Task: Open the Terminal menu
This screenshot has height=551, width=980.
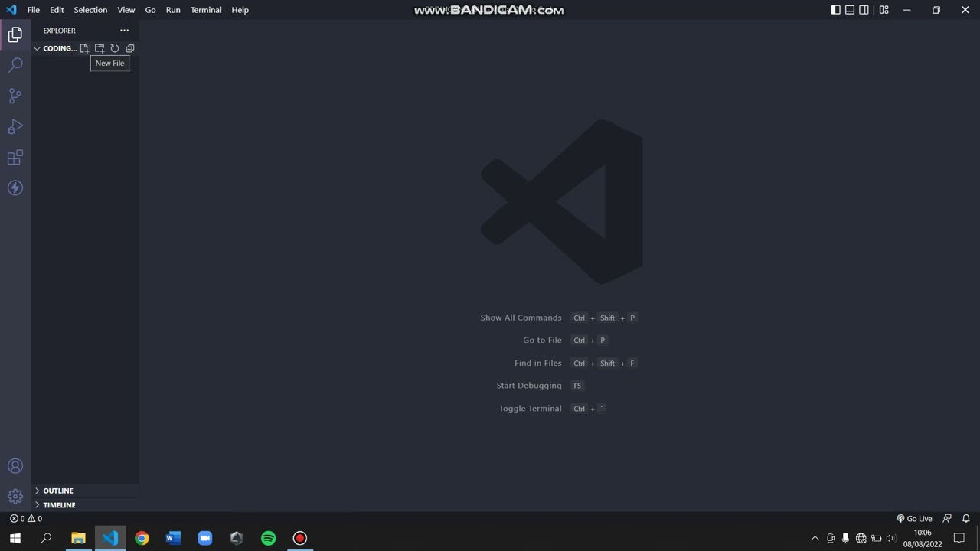Action: point(206,10)
